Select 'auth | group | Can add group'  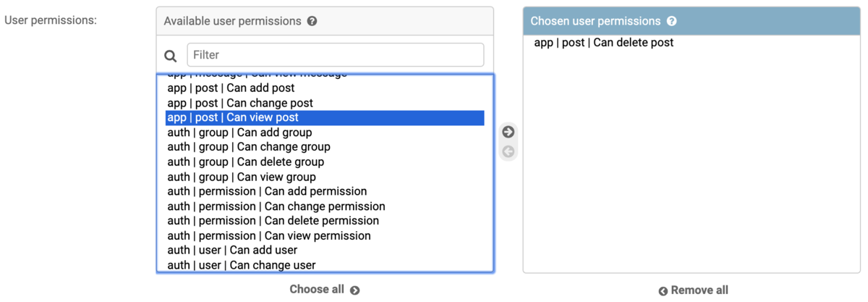[x=325, y=133]
